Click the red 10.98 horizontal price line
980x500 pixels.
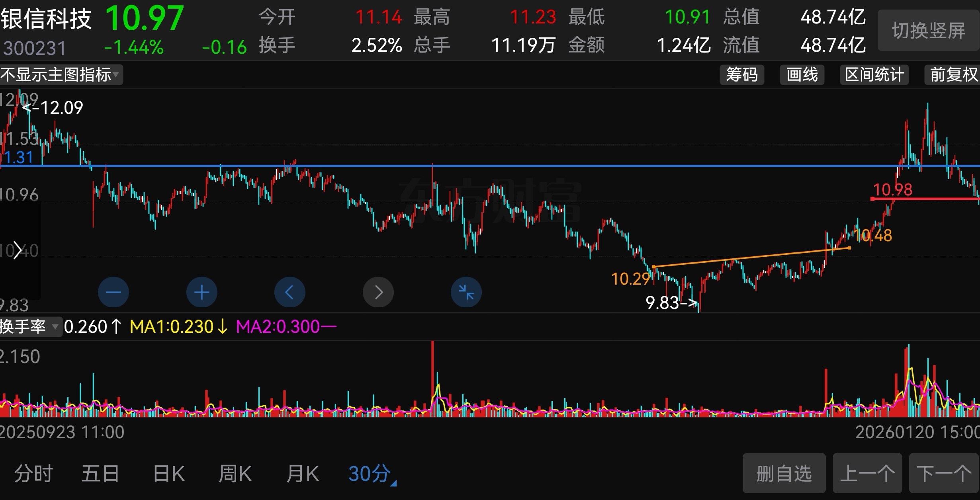point(924,199)
